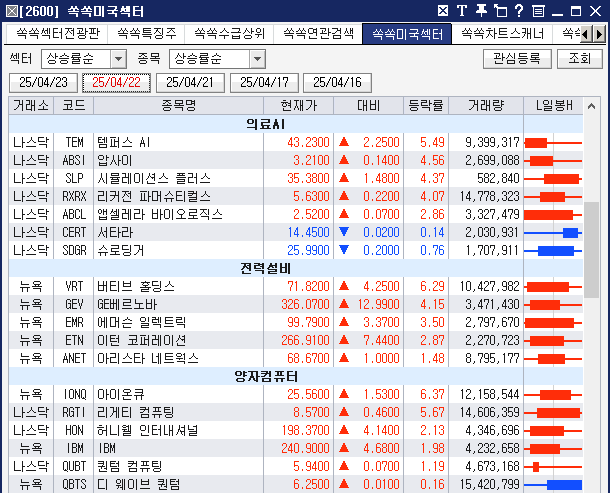Switch to 쏙쏙연관검색 tab
The image size is (610, 493).
(318, 33)
